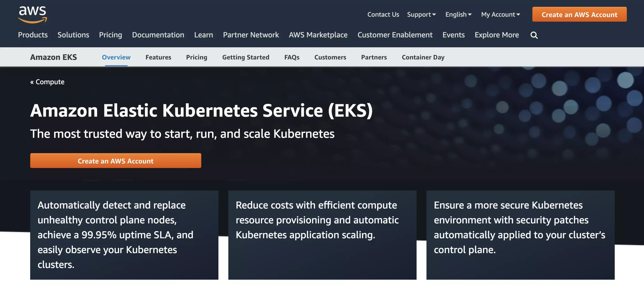Open the Explore More menu

(497, 35)
